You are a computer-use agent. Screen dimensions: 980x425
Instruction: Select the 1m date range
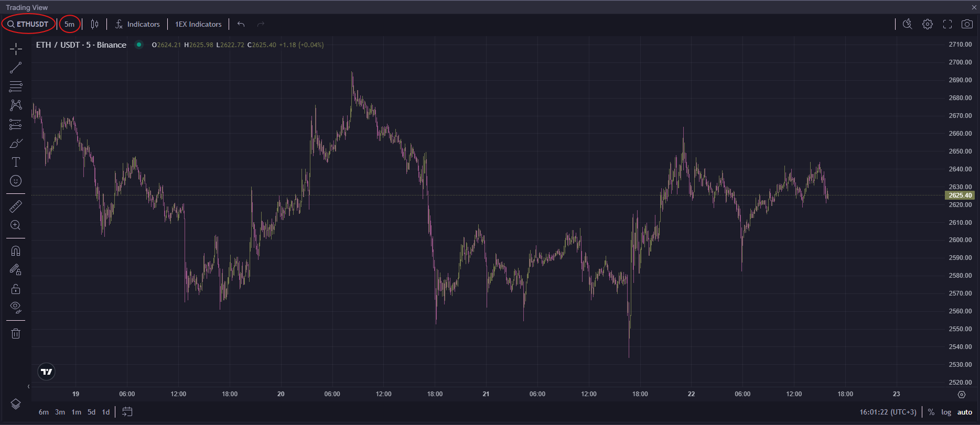coord(76,412)
